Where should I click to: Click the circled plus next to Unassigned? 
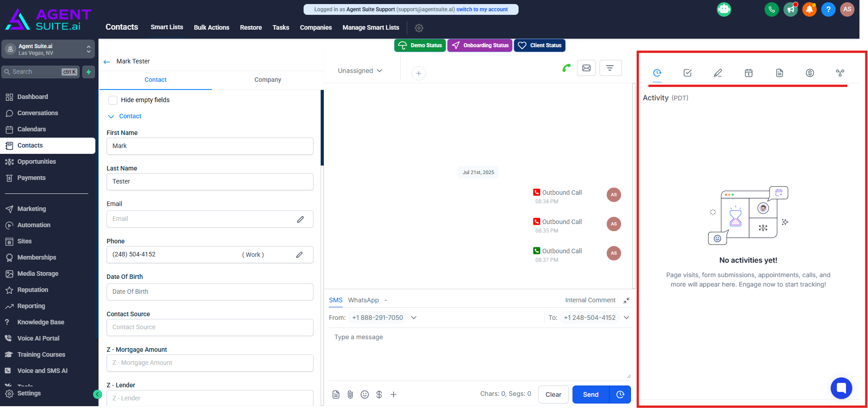[419, 73]
